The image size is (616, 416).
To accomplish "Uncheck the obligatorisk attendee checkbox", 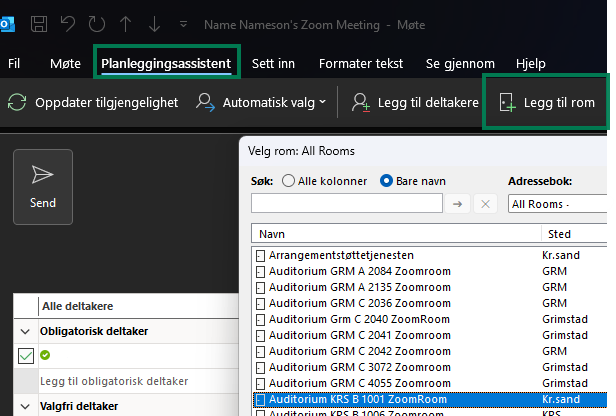I will (26, 356).
